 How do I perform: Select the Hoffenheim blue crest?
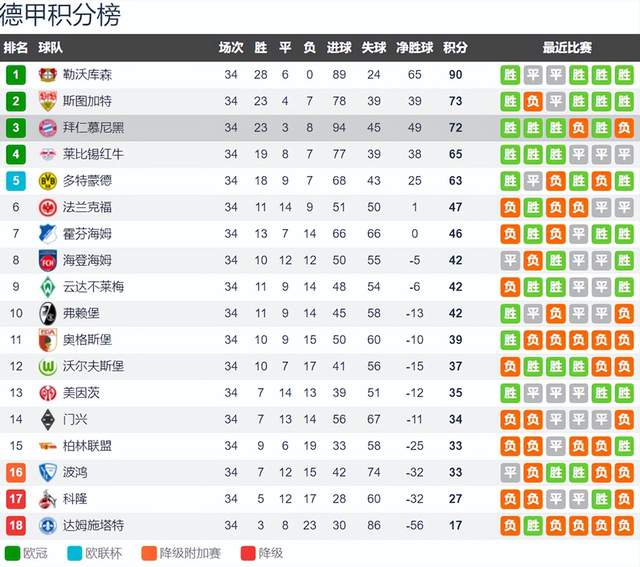47,234
